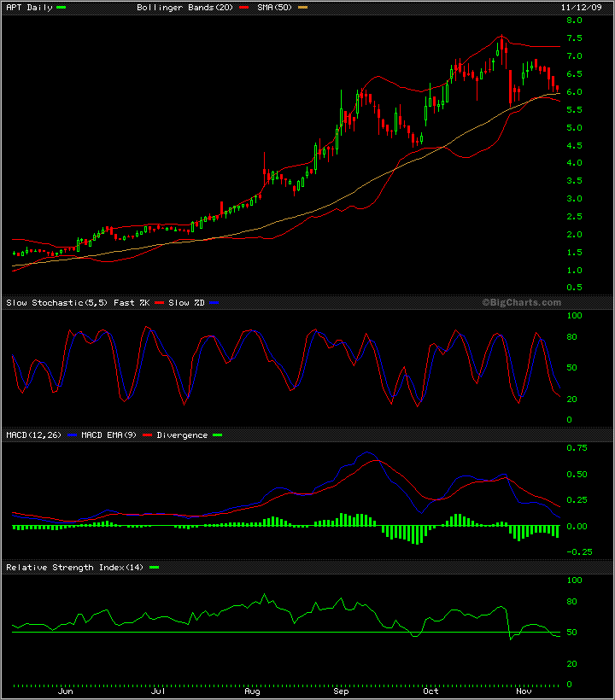
Task: Click the 50 value on Stochastic axis
Action: click(x=571, y=368)
